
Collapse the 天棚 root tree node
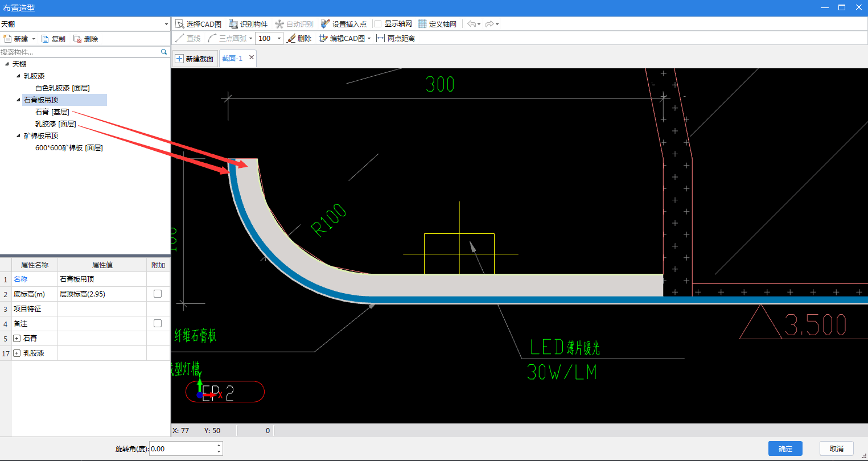click(7, 64)
